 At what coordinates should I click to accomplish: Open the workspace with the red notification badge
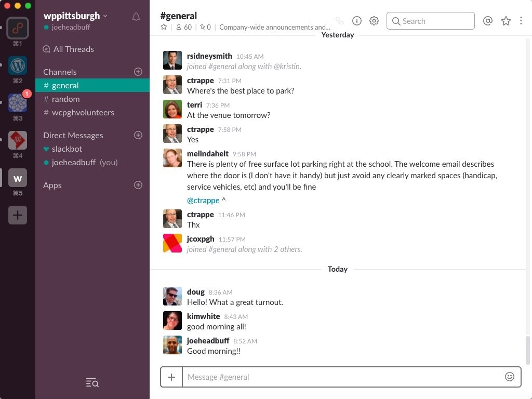click(18, 102)
